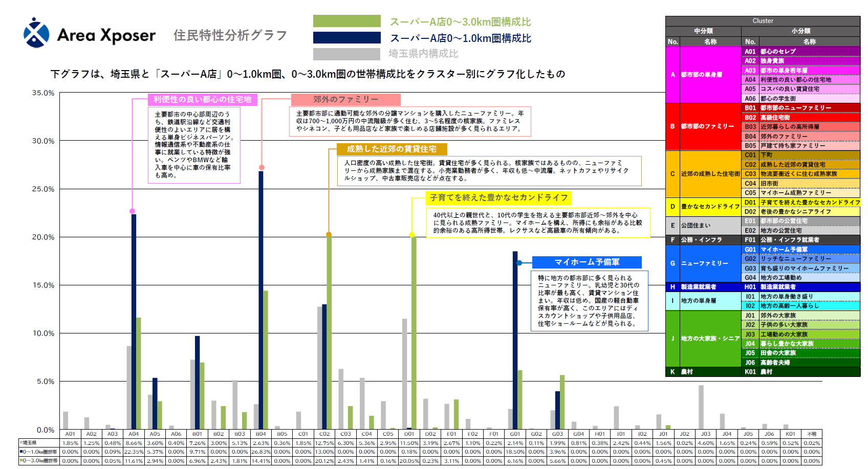This screenshot has height=469, width=868.
Task: Click the Cluster table header
Action: tap(763, 21)
